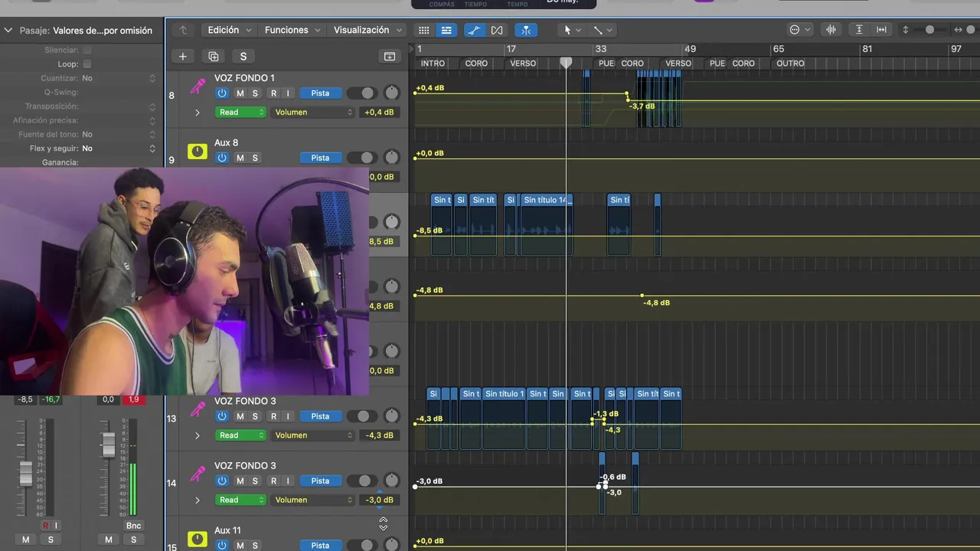The height and width of the screenshot is (551, 980).
Task: Select the Pointer tool icon
Action: (567, 30)
